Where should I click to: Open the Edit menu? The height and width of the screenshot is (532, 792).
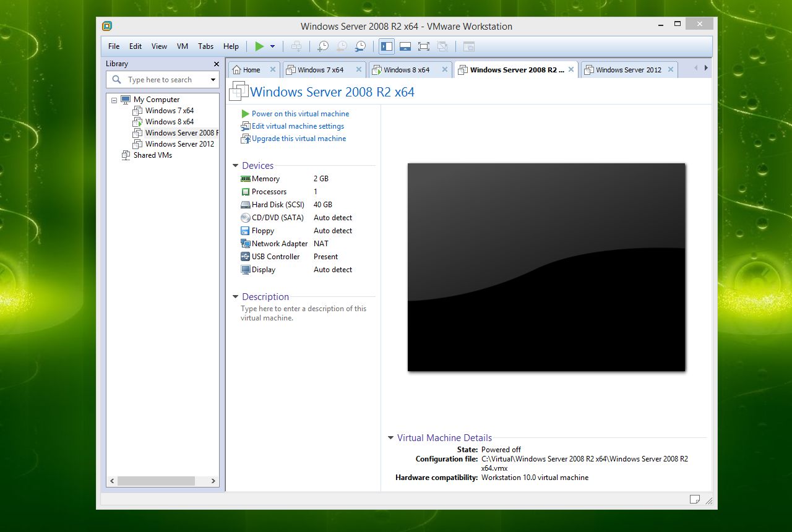[136, 46]
